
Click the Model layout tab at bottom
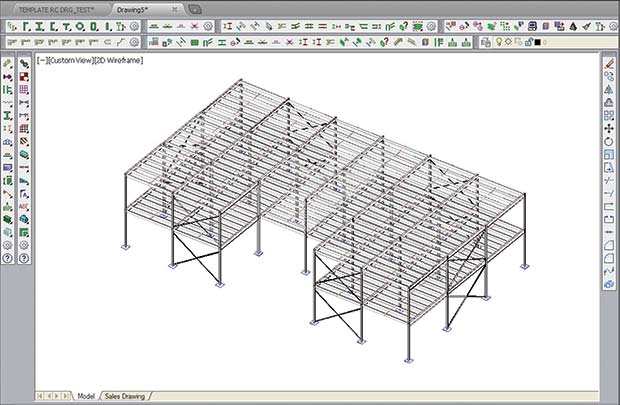pos(86,396)
